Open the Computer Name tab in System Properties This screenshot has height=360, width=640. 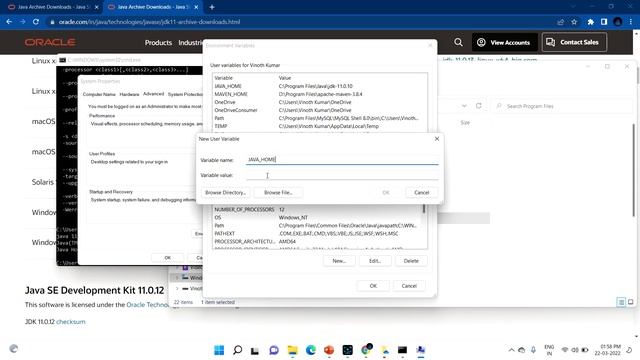click(x=99, y=94)
